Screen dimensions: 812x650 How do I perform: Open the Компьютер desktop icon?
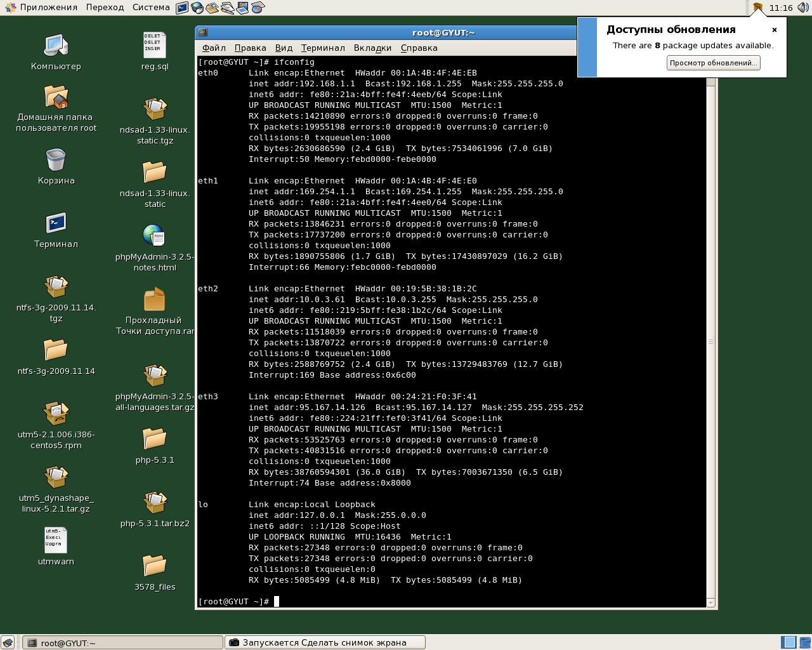pyautogui.click(x=56, y=46)
